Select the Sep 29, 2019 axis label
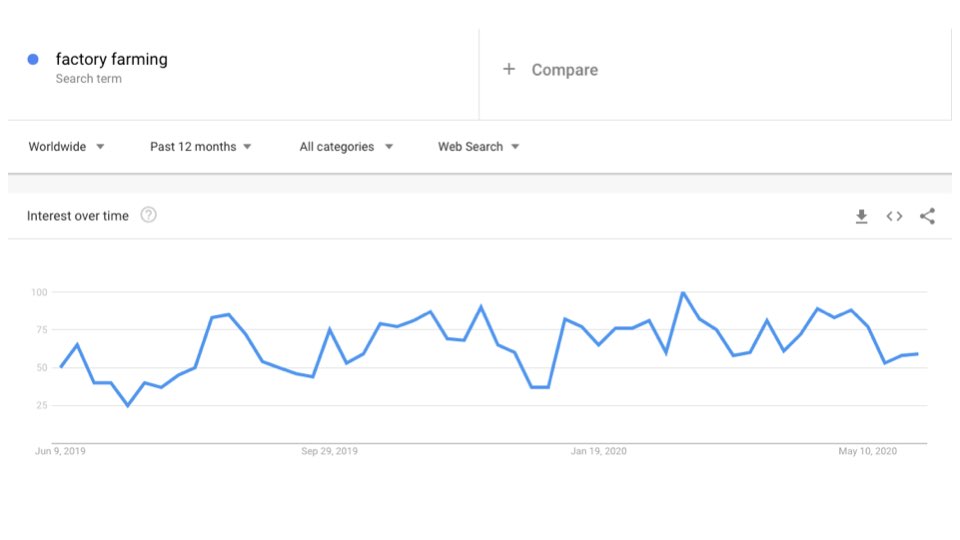Image resolution: width=960 pixels, height=540 pixels. 329,451
